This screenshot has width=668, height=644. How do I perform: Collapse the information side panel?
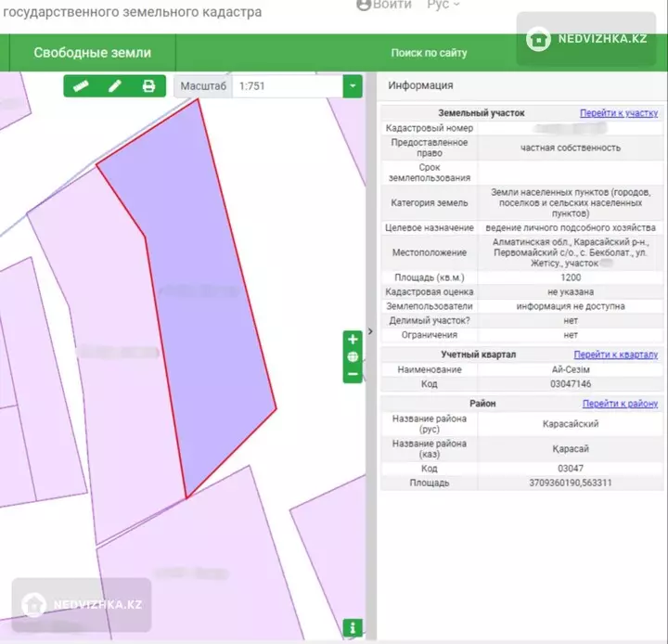click(370, 331)
